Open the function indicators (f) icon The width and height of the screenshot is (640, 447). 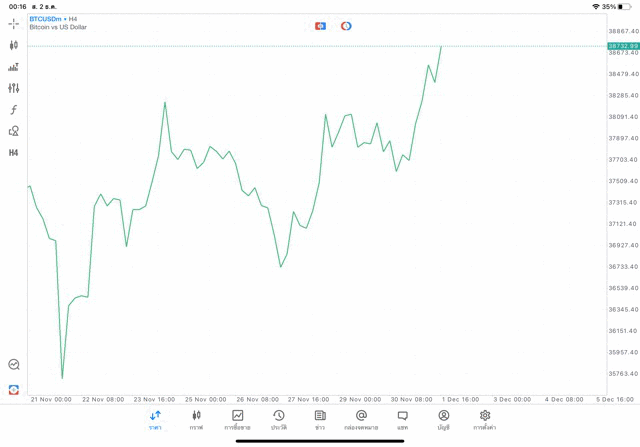[x=14, y=110]
